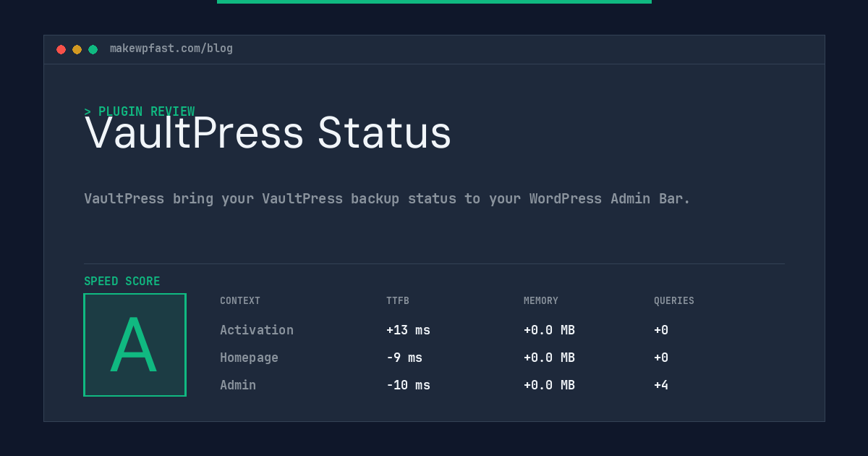
Task: Select the Homepage row label
Action: point(249,358)
